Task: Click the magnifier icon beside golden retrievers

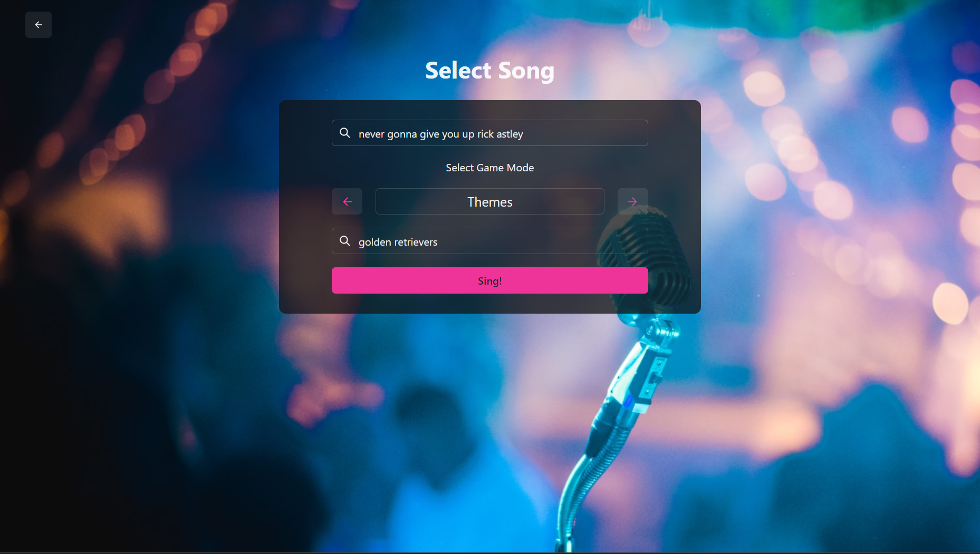Action: click(345, 241)
